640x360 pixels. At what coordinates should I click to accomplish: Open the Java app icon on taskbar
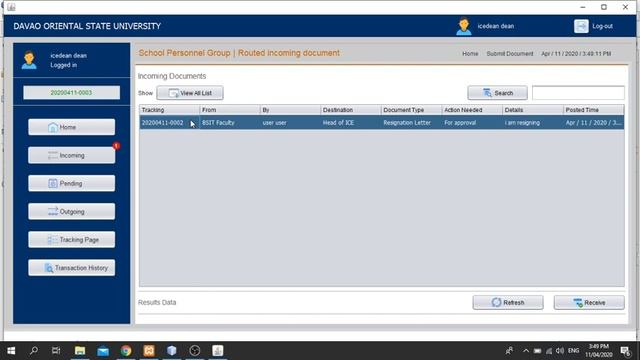point(218,351)
